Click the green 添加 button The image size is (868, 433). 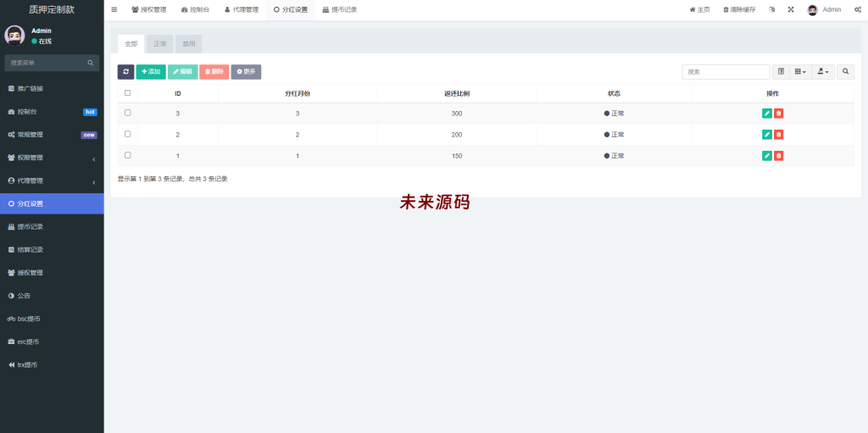pos(151,72)
